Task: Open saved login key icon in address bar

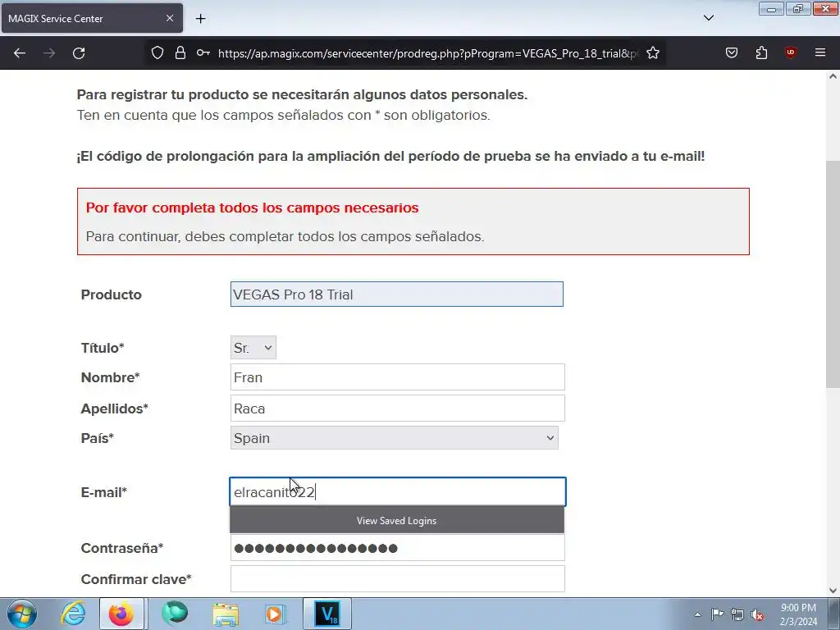Action: point(203,52)
